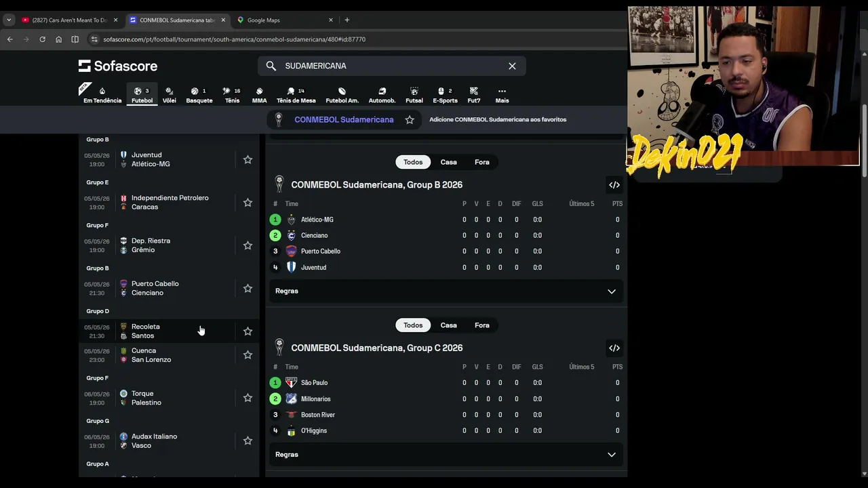Favorite the Recoleta vs Santos match
868x488 pixels.
pos(248,331)
